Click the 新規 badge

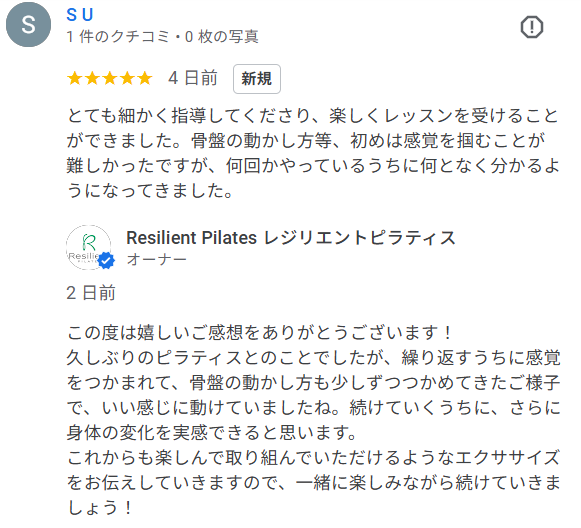pos(257,79)
